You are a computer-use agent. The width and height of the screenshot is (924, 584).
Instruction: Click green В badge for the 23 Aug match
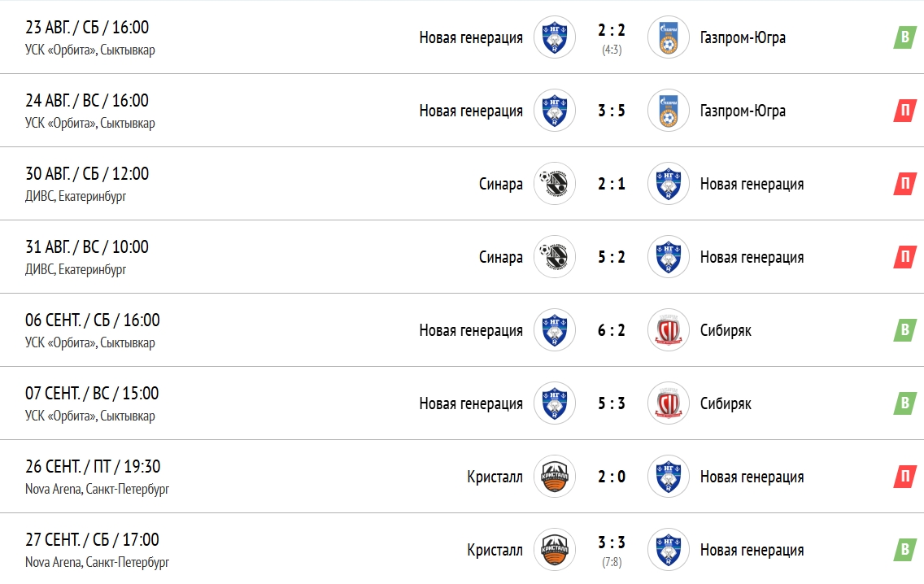pyautogui.click(x=904, y=37)
